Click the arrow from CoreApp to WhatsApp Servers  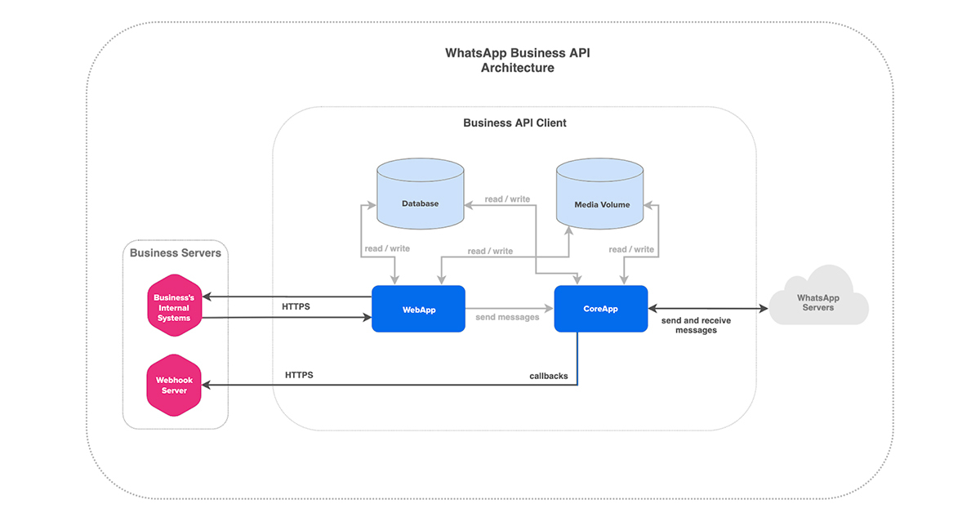pos(708,309)
